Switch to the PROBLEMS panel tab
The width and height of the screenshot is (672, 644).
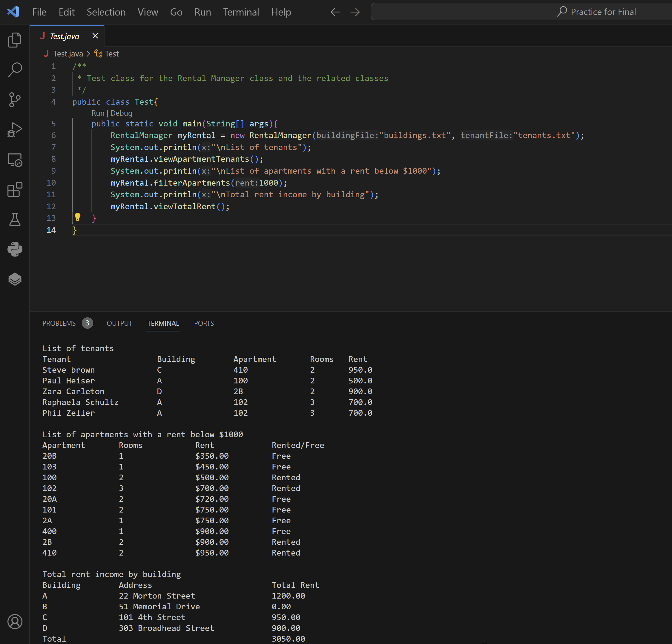(59, 323)
